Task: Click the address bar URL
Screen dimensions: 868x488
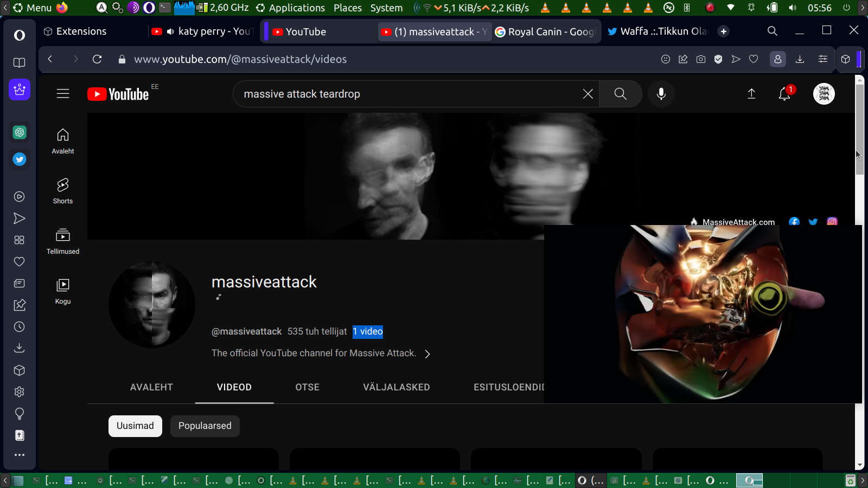Action: click(x=240, y=59)
